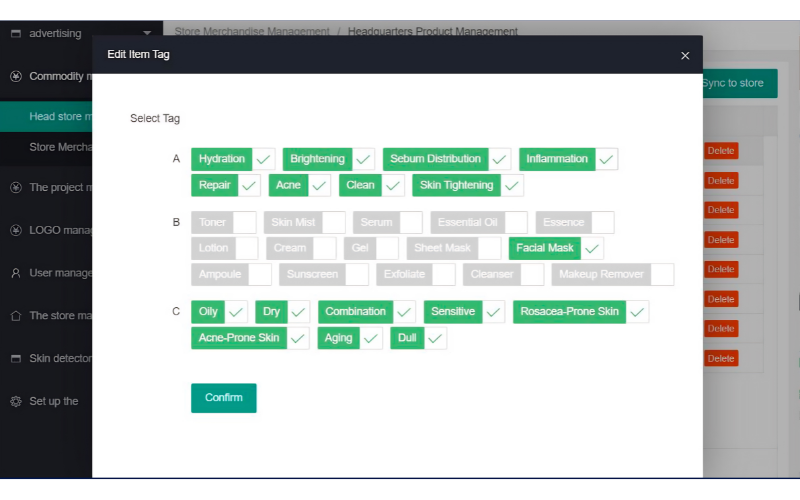Open the Set up the sidebar item
The height and width of the screenshot is (500, 800).
pyautogui.click(x=54, y=401)
